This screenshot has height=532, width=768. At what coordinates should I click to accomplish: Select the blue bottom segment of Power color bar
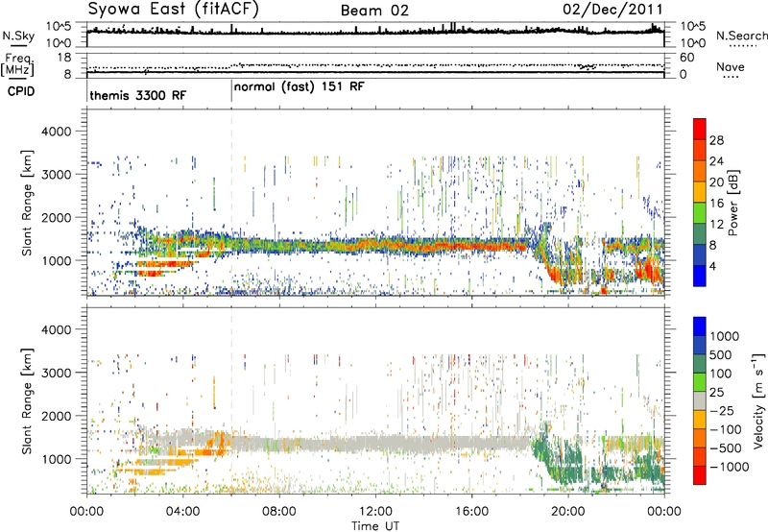click(700, 276)
